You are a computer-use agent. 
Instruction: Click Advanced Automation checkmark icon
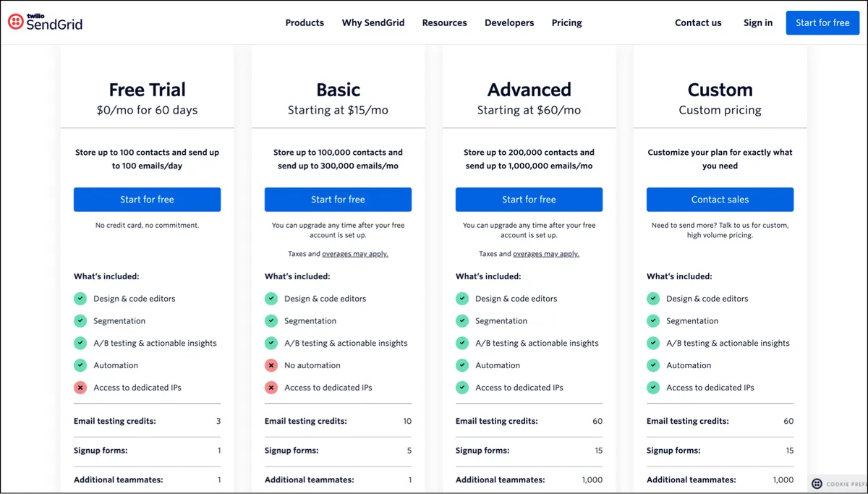click(x=462, y=365)
